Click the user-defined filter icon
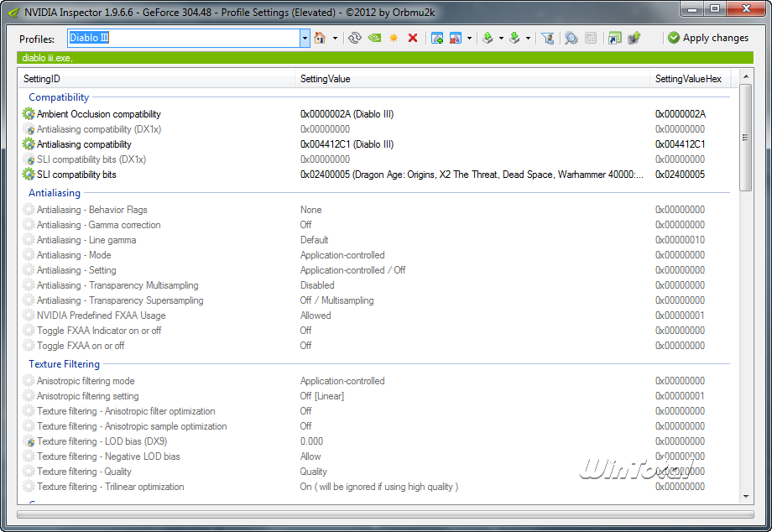 (x=547, y=38)
